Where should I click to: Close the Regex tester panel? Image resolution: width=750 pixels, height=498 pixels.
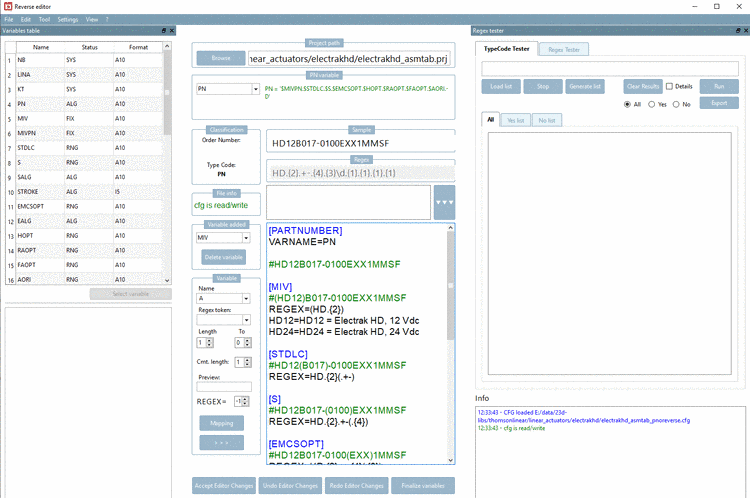[746, 31]
